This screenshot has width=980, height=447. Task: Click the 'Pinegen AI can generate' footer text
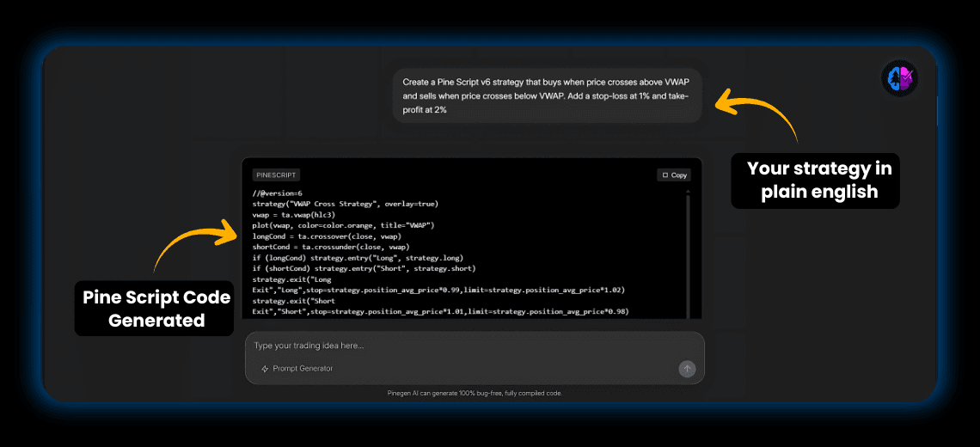[475, 393]
